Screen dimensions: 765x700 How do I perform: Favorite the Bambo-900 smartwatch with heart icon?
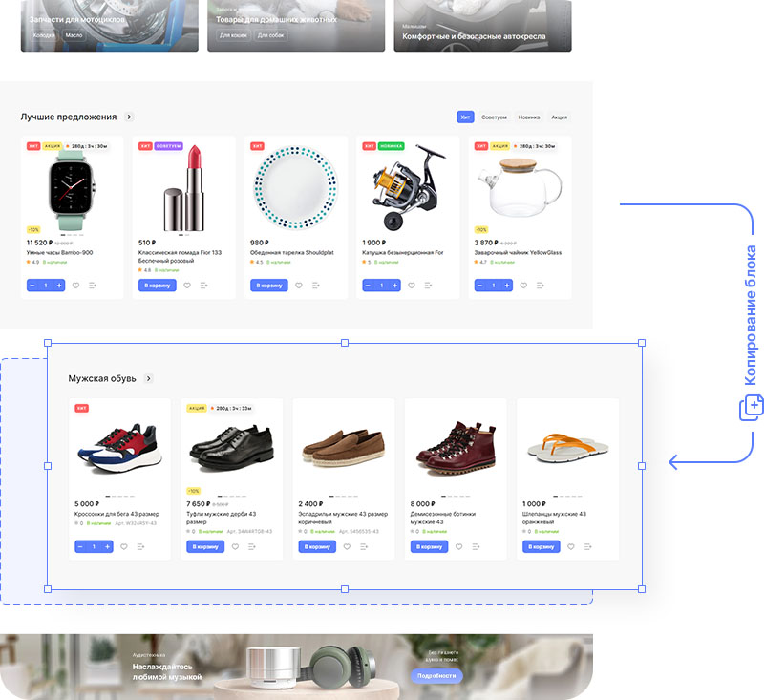75,285
